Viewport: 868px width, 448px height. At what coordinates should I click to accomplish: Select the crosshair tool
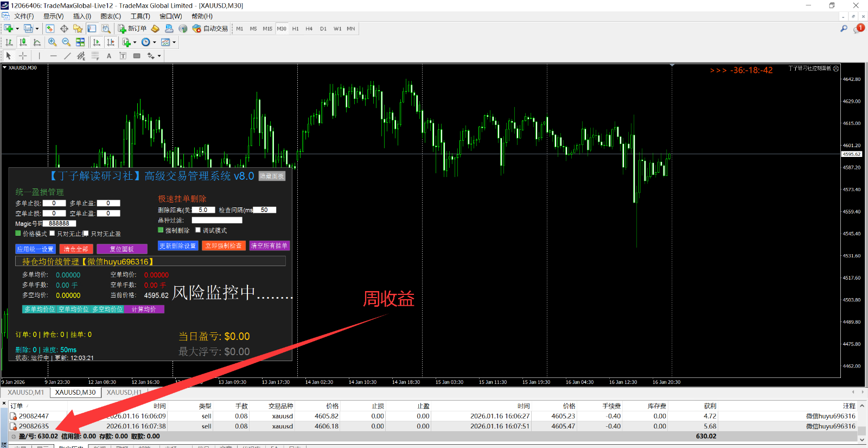tap(23, 55)
